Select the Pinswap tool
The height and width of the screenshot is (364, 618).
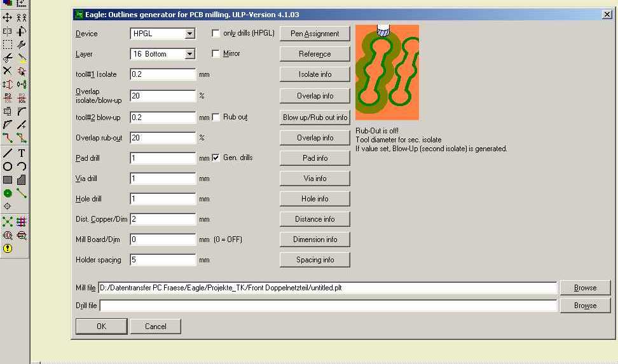click(7, 84)
